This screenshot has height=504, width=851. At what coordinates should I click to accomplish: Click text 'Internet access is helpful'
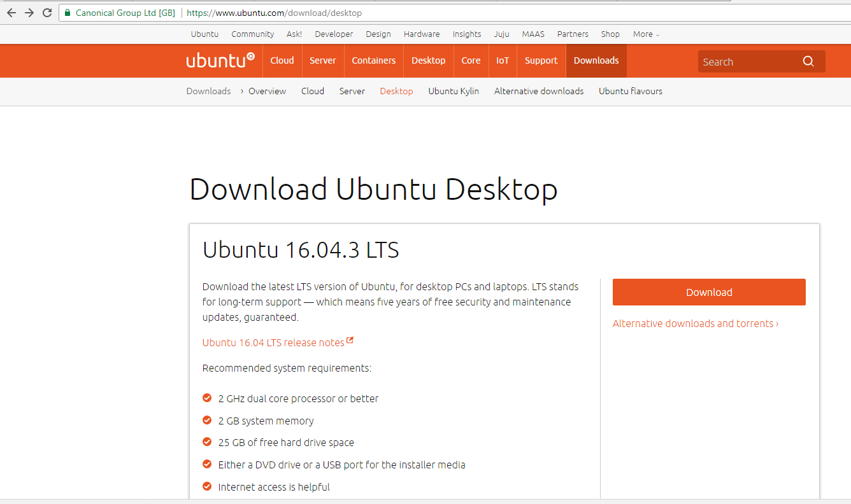point(274,487)
